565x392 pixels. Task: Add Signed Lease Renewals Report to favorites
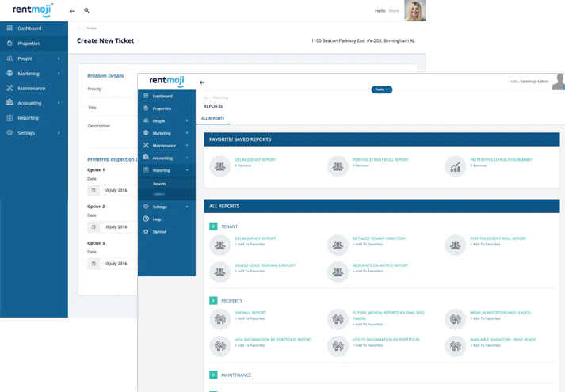pyautogui.click(x=250, y=272)
